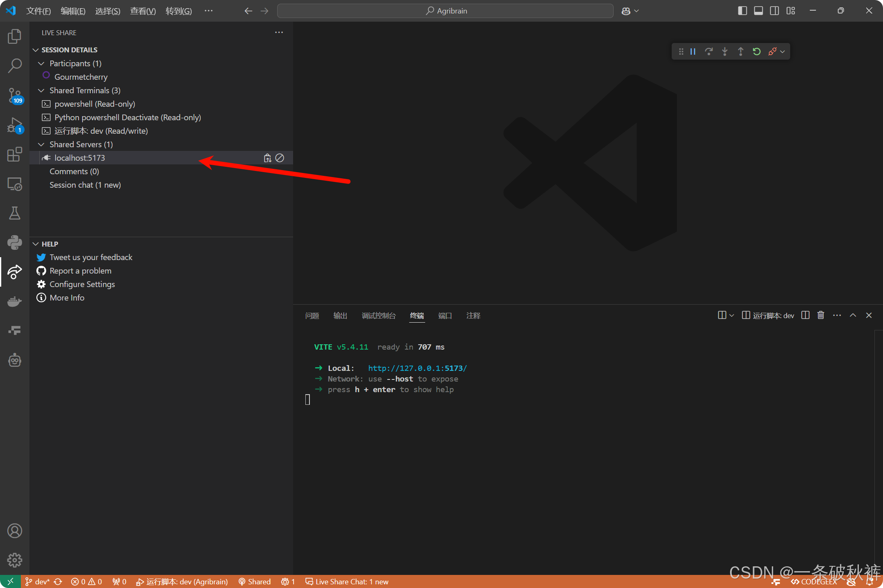The height and width of the screenshot is (588, 883).
Task: Open the 文件(F) menu
Action: [x=38, y=11]
